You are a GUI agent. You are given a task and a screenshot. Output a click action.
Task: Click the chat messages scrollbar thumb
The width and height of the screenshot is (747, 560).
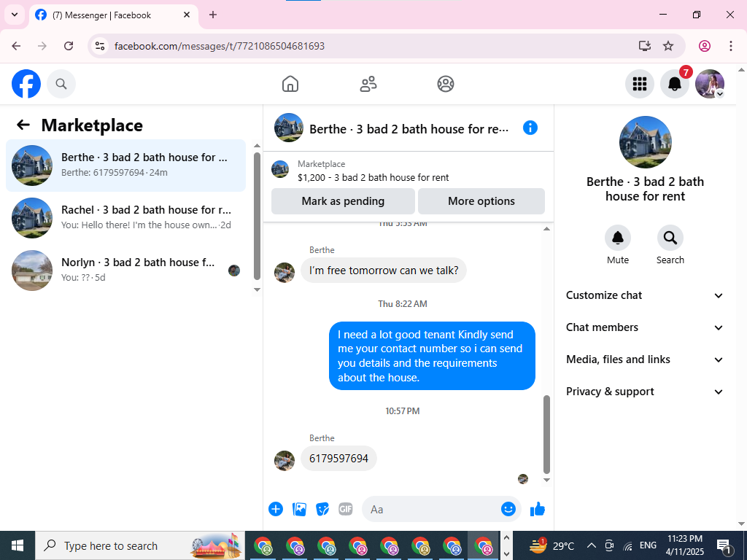(x=546, y=435)
